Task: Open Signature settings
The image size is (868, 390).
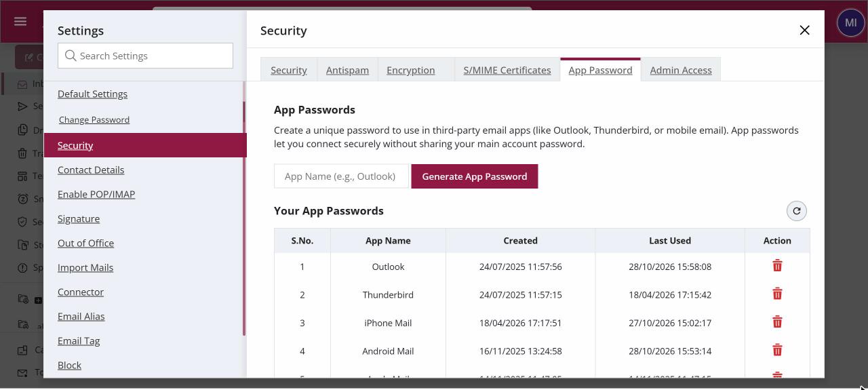Action: point(79,218)
